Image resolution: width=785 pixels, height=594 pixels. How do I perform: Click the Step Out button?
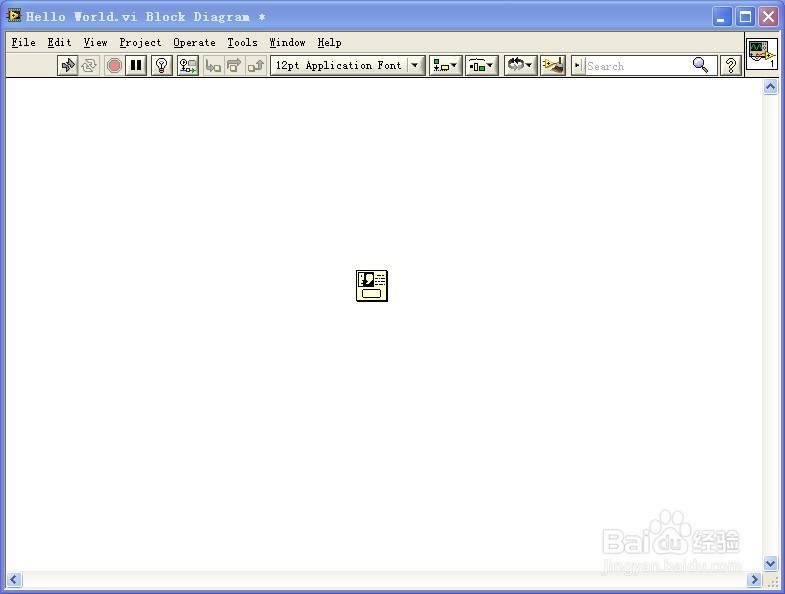pyautogui.click(x=255, y=66)
